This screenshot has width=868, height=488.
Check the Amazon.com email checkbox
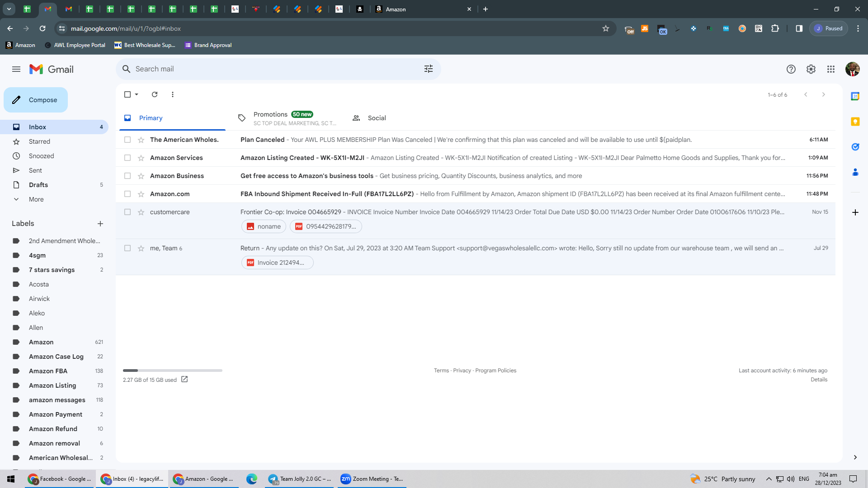[x=127, y=194]
